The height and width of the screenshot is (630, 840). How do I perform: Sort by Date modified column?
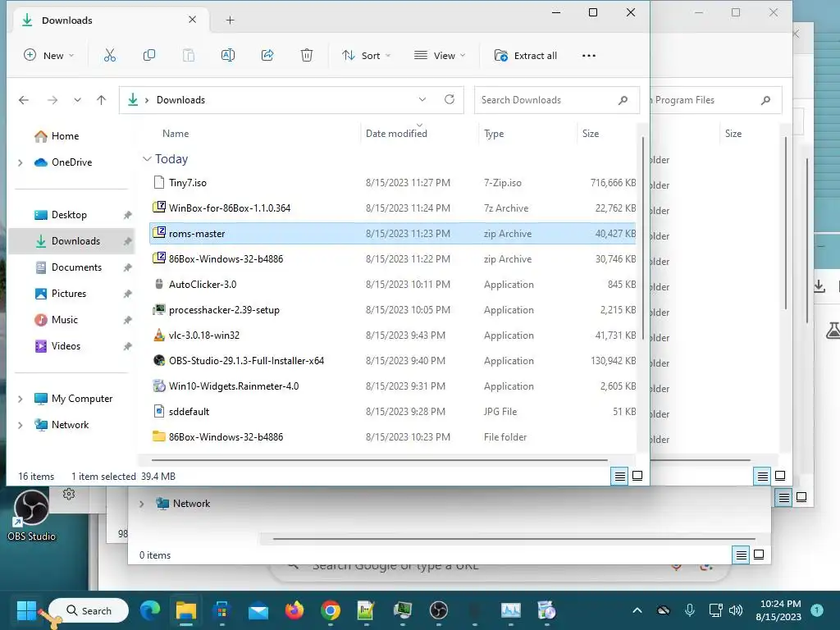tap(396, 134)
